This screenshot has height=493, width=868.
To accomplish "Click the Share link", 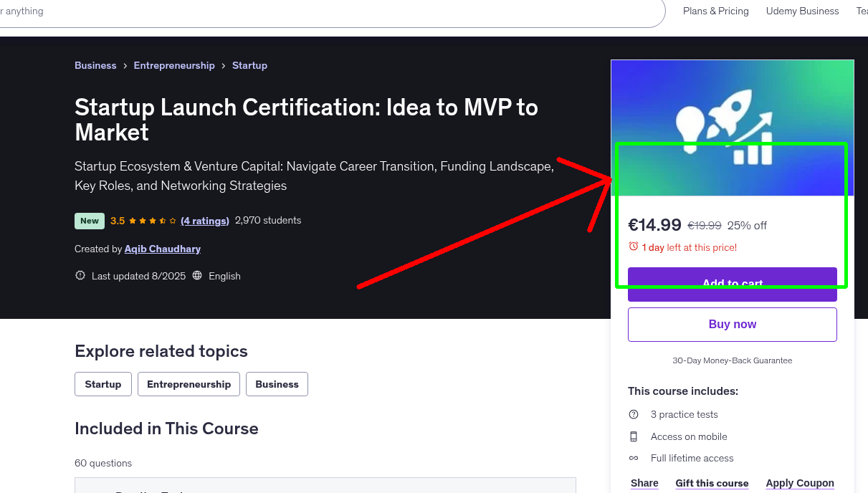I will [x=644, y=483].
